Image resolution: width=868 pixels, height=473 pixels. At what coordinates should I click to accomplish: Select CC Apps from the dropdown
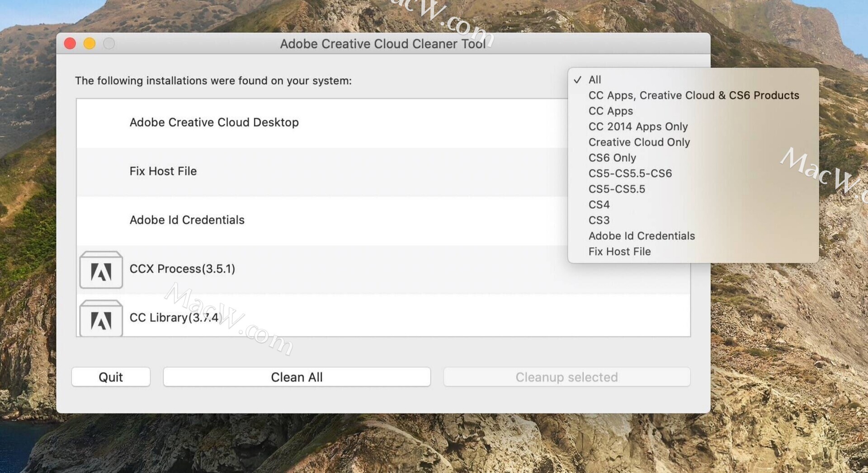pos(610,111)
